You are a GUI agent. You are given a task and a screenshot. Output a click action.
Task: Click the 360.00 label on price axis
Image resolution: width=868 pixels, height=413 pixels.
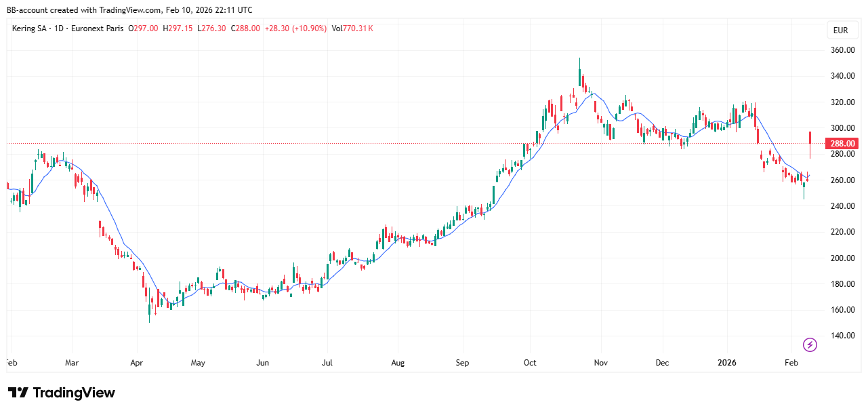[x=842, y=50]
